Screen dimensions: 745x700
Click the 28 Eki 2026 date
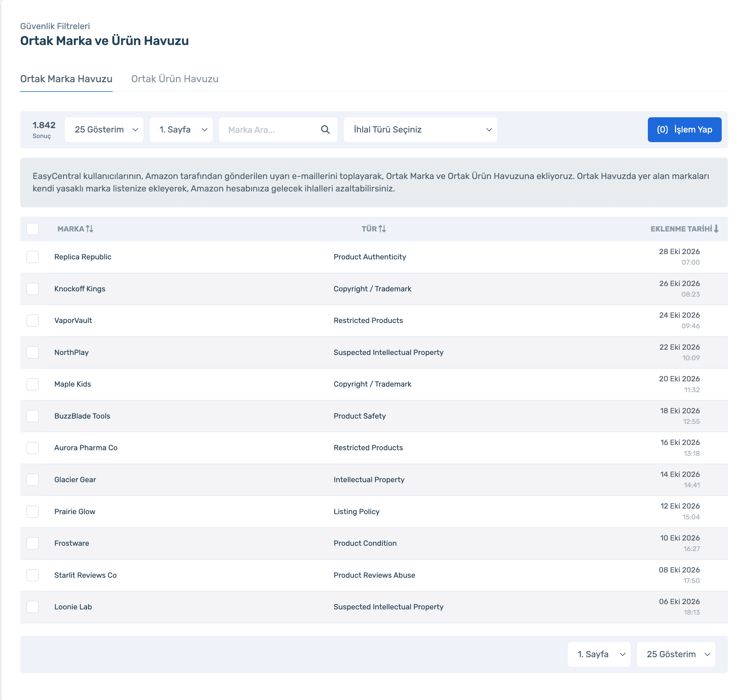680,252
